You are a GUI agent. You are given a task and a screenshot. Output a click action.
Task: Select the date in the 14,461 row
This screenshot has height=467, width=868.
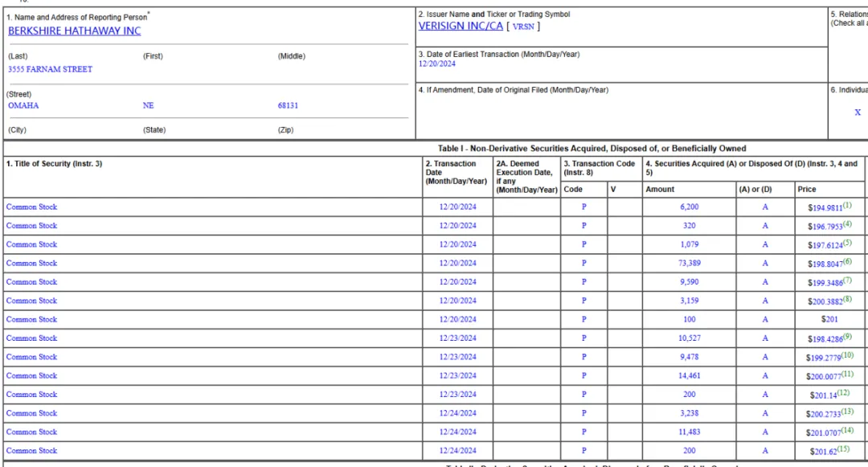click(458, 375)
